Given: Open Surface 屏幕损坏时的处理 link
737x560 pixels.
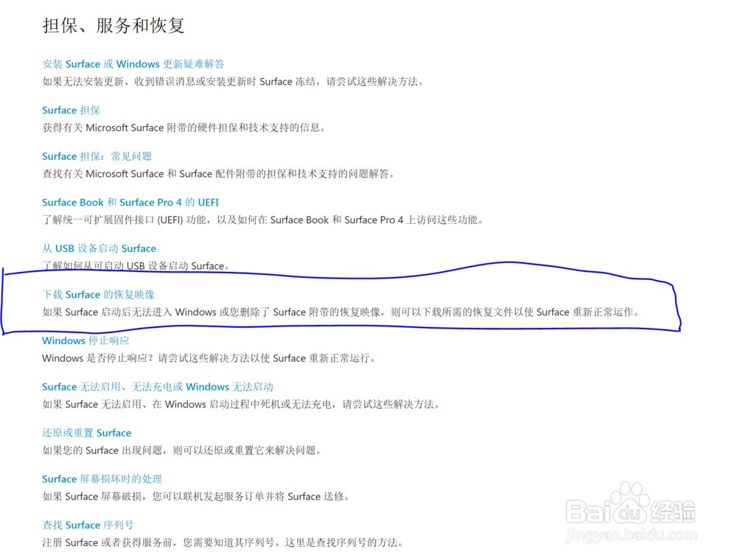Looking at the screenshot, I should [103, 478].
